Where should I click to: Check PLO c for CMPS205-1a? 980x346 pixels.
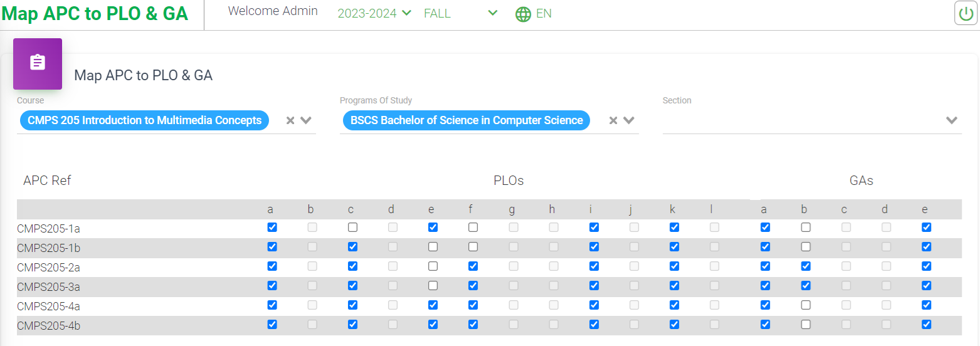click(x=352, y=228)
